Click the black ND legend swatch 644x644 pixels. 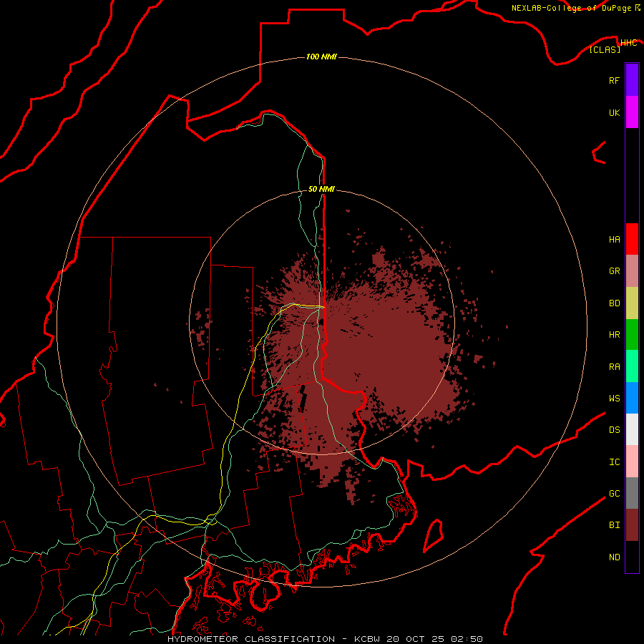point(632,557)
